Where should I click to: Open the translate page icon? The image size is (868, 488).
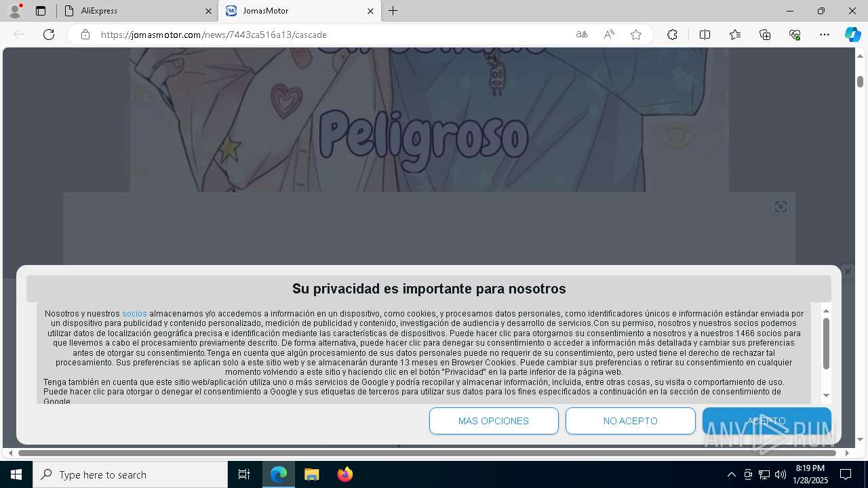click(x=582, y=35)
